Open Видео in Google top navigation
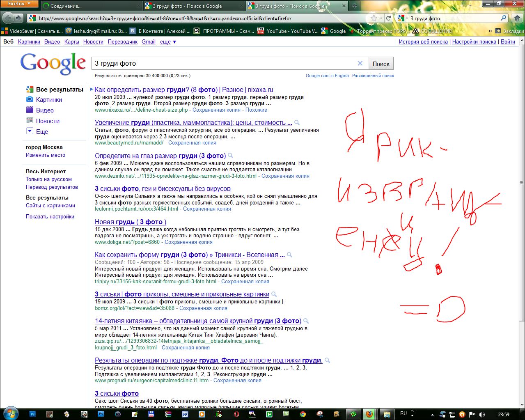This screenshot has width=525, height=420. pos(52,41)
